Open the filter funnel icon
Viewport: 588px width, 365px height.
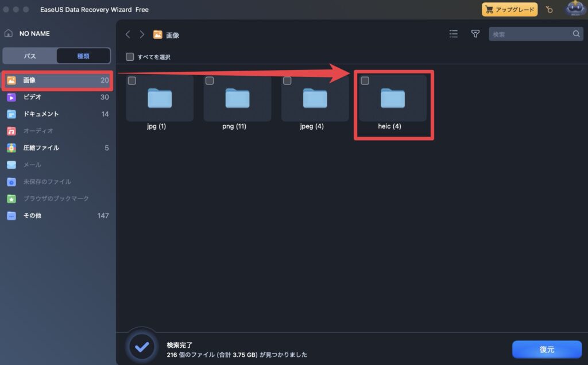coord(475,34)
